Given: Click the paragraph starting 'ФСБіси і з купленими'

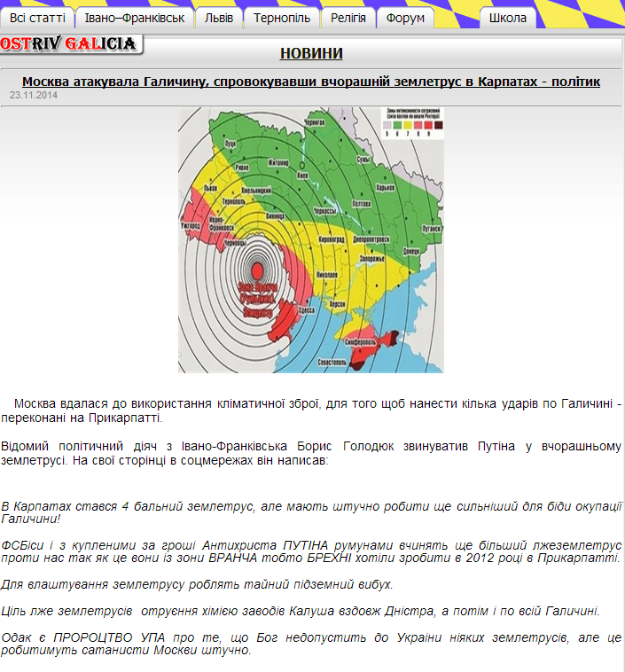Looking at the screenshot, I should [x=311, y=551].
